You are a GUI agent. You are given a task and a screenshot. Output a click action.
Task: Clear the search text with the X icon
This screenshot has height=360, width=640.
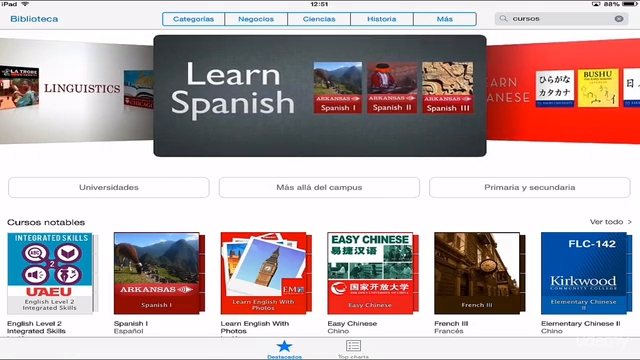pyautogui.click(x=619, y=19)
